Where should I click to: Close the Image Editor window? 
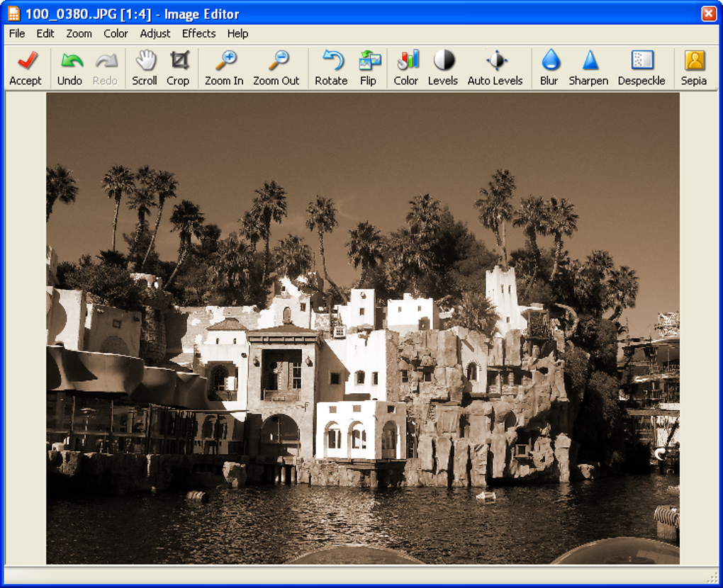click(x=708, y=14)
